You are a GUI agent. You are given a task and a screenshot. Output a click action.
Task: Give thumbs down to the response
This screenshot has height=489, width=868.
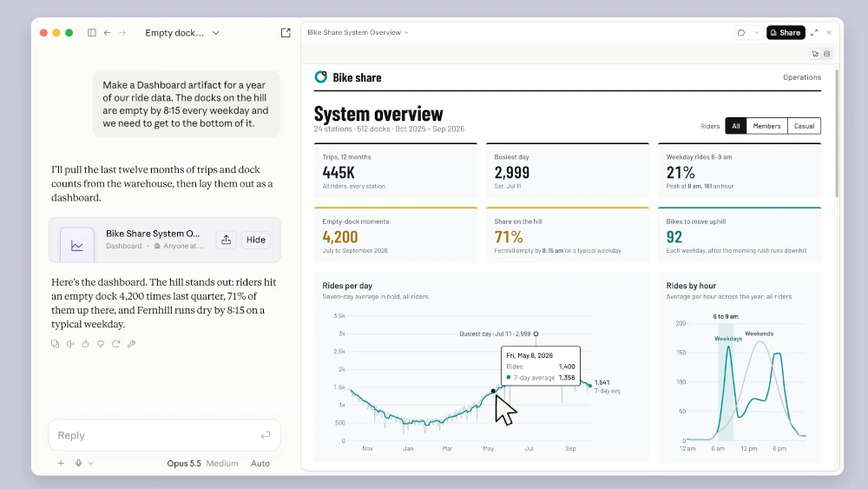tap(101, 344)
